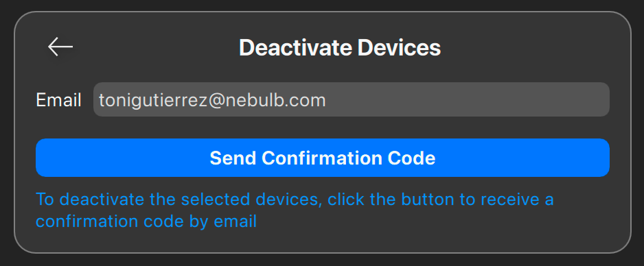The image size is (644, 266).
Task: Click the blue deactivation instructions text
Action: pyautogui.click(x=295, y=210)
